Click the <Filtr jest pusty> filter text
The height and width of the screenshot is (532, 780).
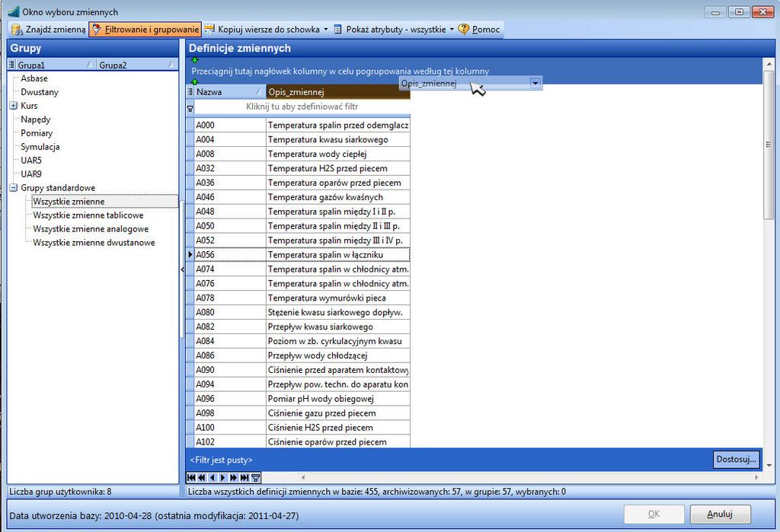pos(222,460)
